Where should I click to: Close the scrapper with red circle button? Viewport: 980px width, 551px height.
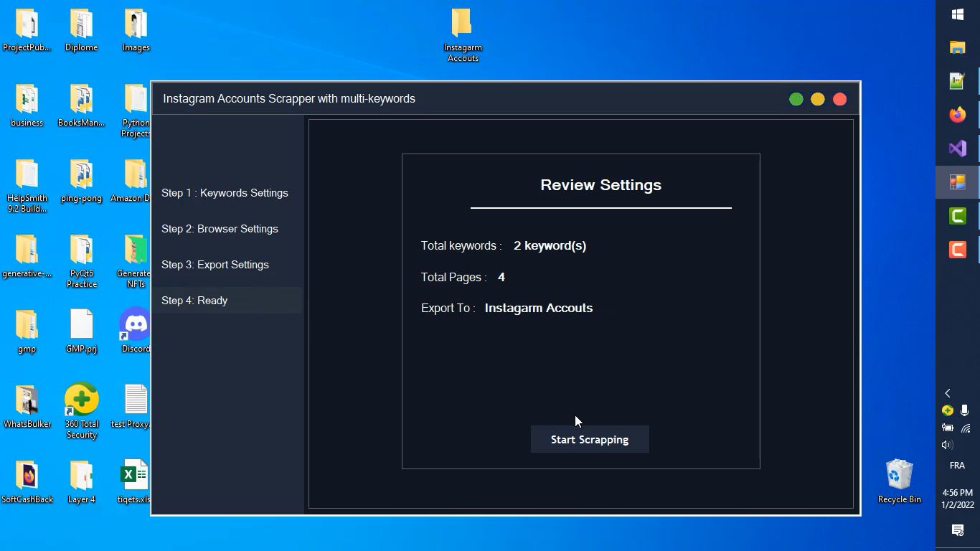(839, 100)
